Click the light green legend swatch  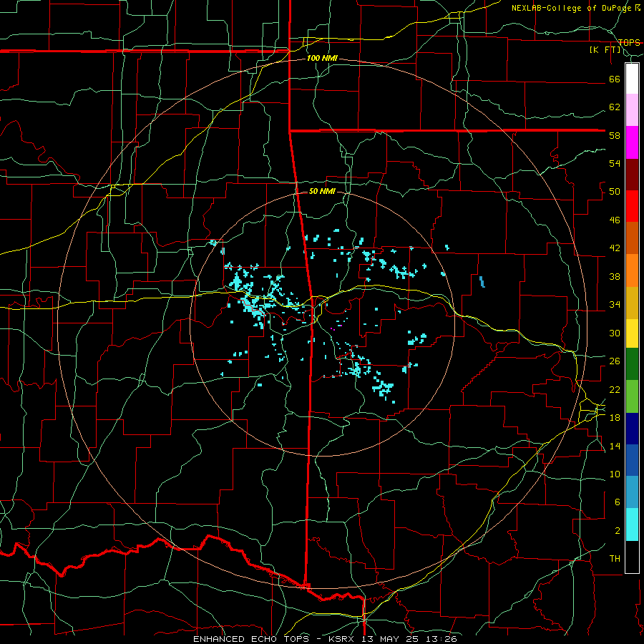coord(632,396)
